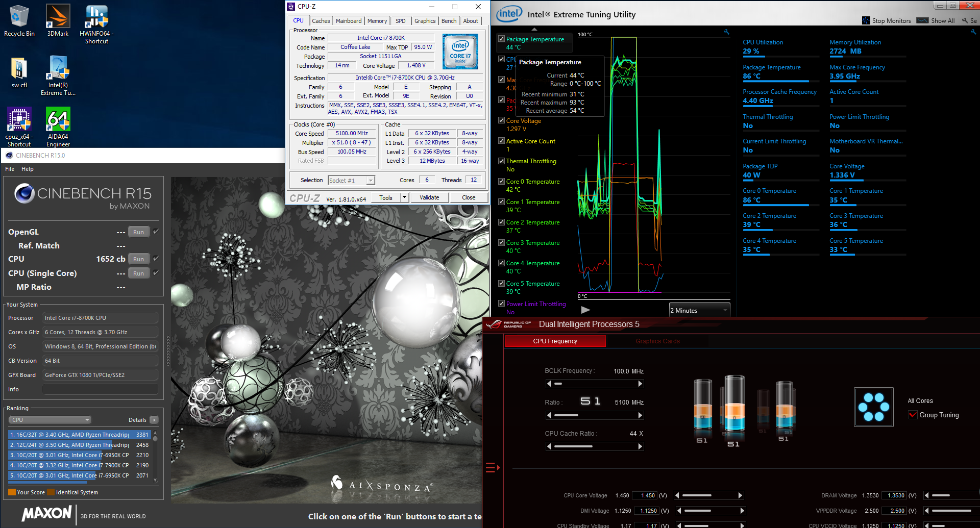Toggle the Core 3 Temperature checkbox

[x=501, y=242]
